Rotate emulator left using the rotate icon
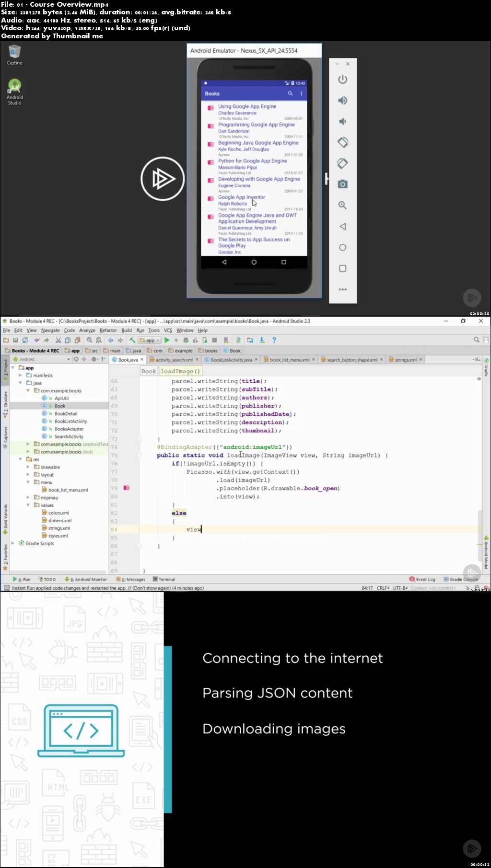This screenshot has height=868, width=491. pyautogui.click(x=342, y=142)
